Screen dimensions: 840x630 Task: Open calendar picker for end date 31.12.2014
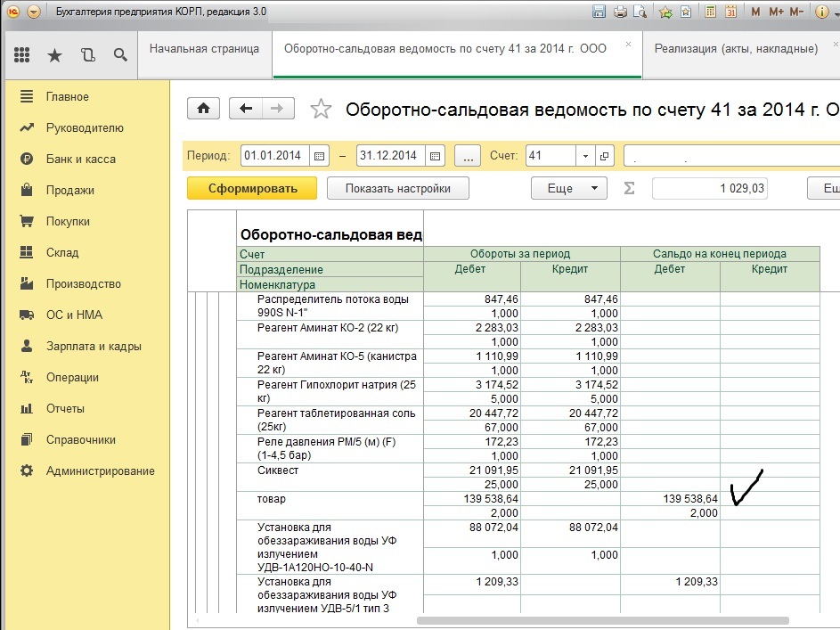[436, 156]
